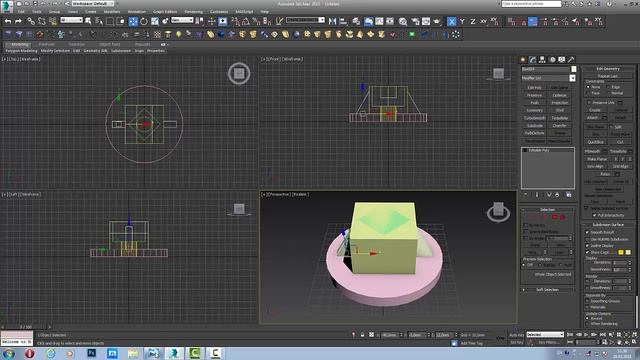The image size is (640, 360).
Task: Select the Select and Link tool
Action: [x=31, y=21]
